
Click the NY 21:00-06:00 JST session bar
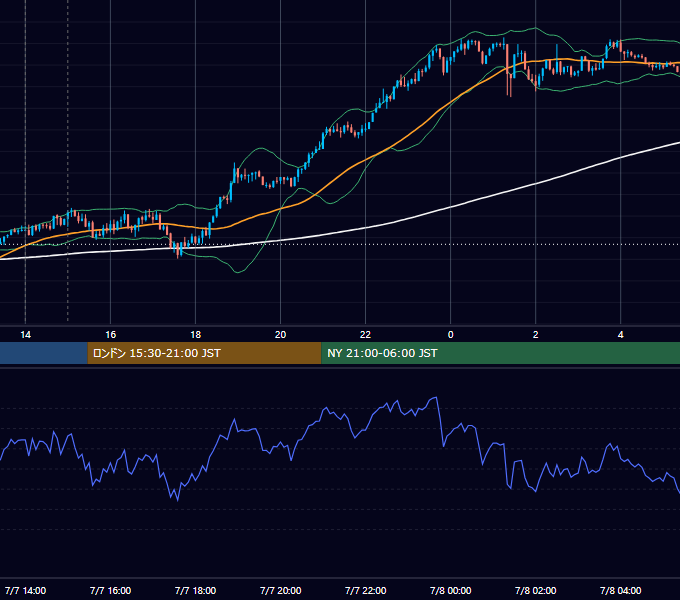500,353
